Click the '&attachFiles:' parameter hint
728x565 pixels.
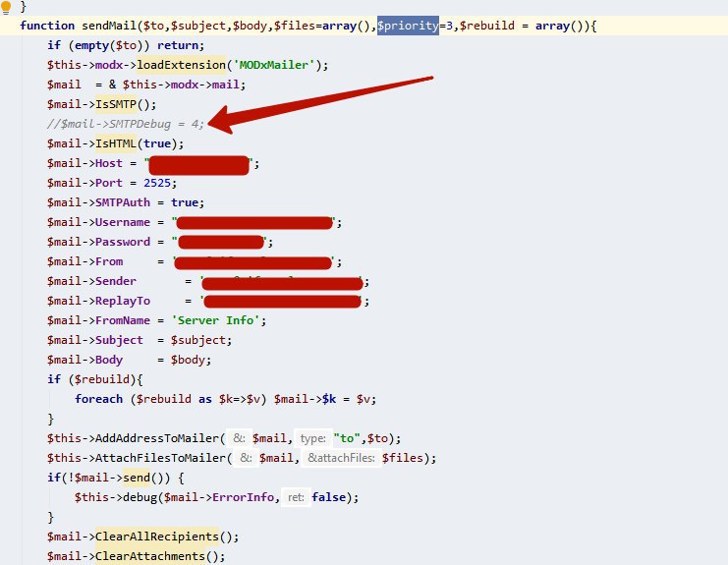pyautogui.click(x=341, y=458)
